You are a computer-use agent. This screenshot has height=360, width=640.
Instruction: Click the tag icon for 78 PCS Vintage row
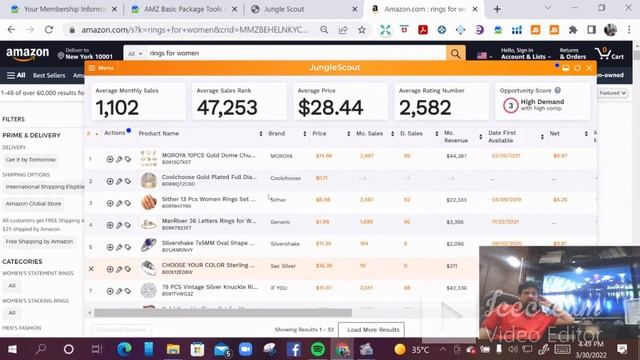coord(128,291)
